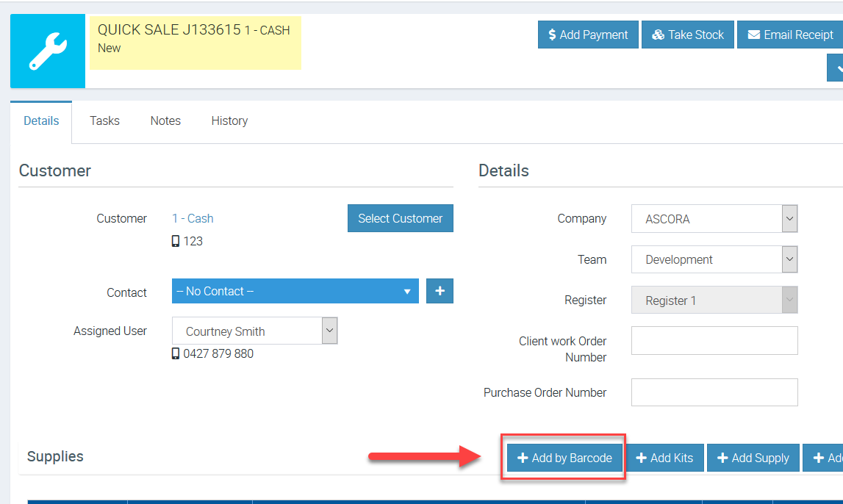The image size is (843, 504).
Task: Switch to the Tasks tab
Action: click(104, 120)
